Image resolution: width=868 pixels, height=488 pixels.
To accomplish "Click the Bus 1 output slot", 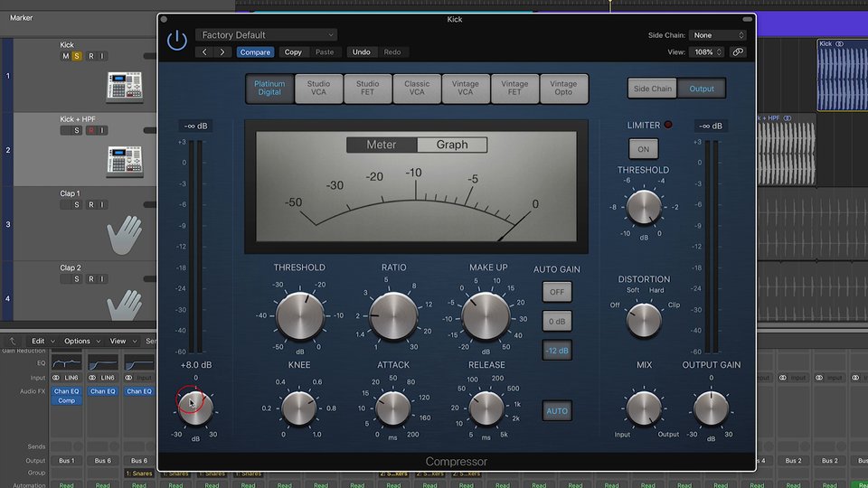I will coord(66,460).
